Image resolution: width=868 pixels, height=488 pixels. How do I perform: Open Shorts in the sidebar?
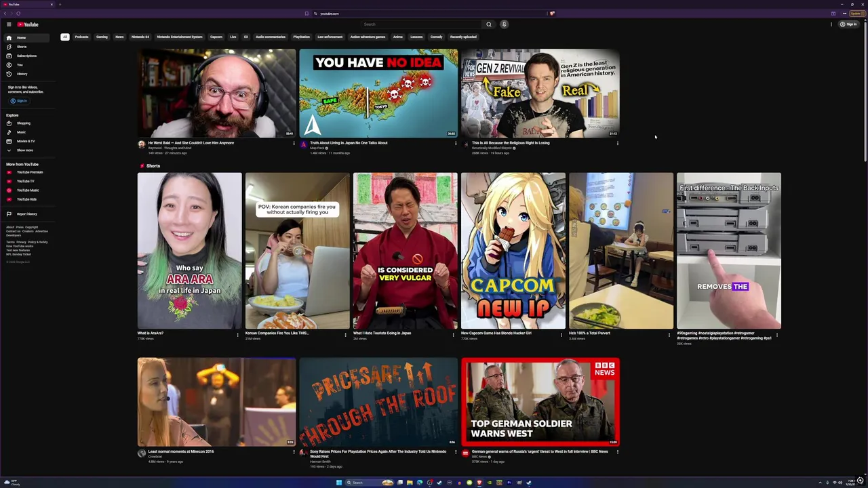[27, 47]
